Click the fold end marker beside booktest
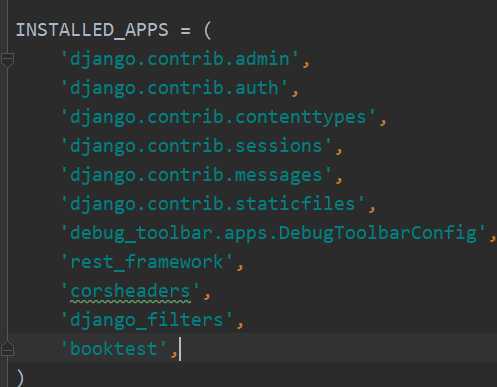The image size is (497, 387). point(7,349)
